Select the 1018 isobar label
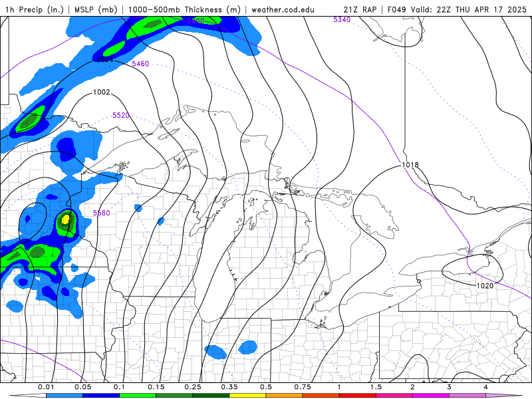The image size is (532, 399). [x=410, y=165]
